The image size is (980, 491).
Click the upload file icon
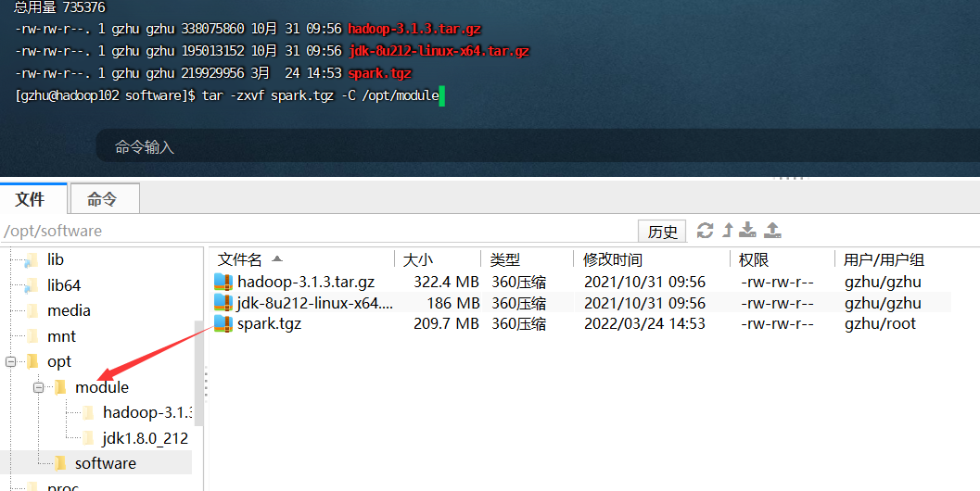772,231
